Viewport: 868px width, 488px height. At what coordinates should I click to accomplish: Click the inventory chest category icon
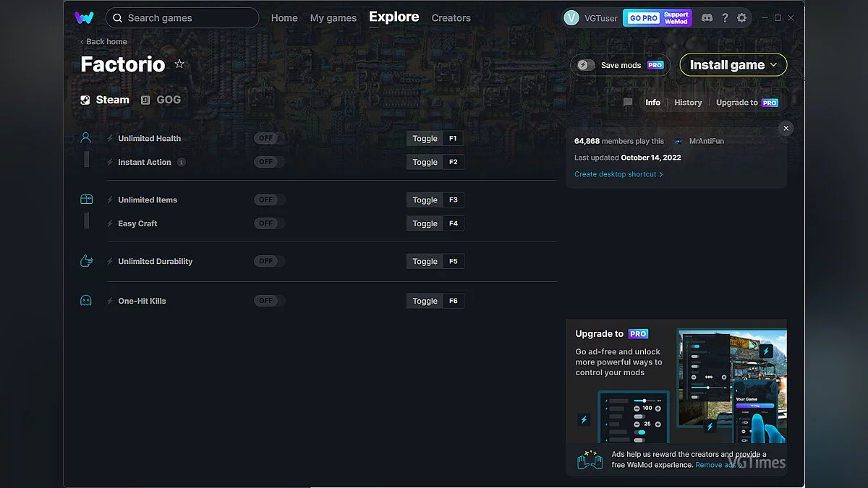point(86,200)
